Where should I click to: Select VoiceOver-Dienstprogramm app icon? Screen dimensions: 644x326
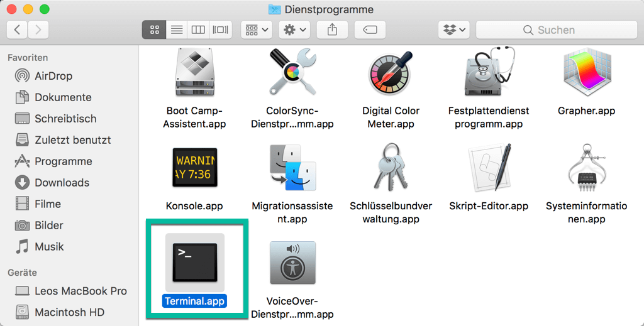point(292,263)
